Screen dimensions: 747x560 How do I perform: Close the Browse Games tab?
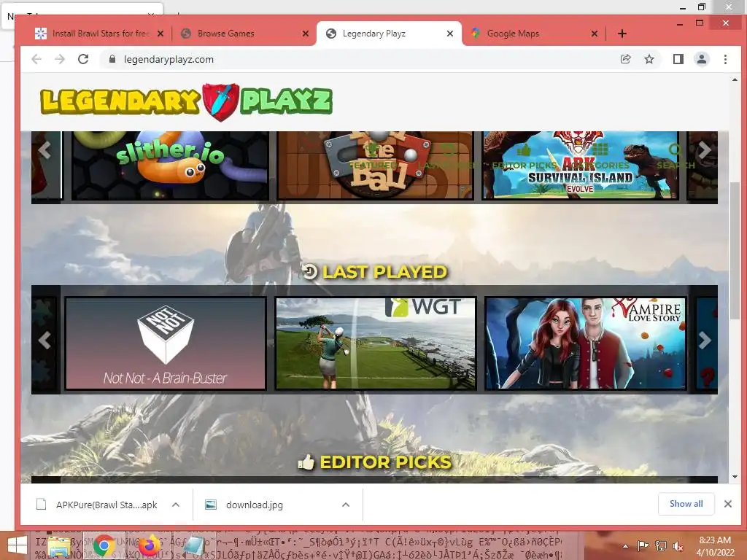pyautogui.click(x=306, y=34)
